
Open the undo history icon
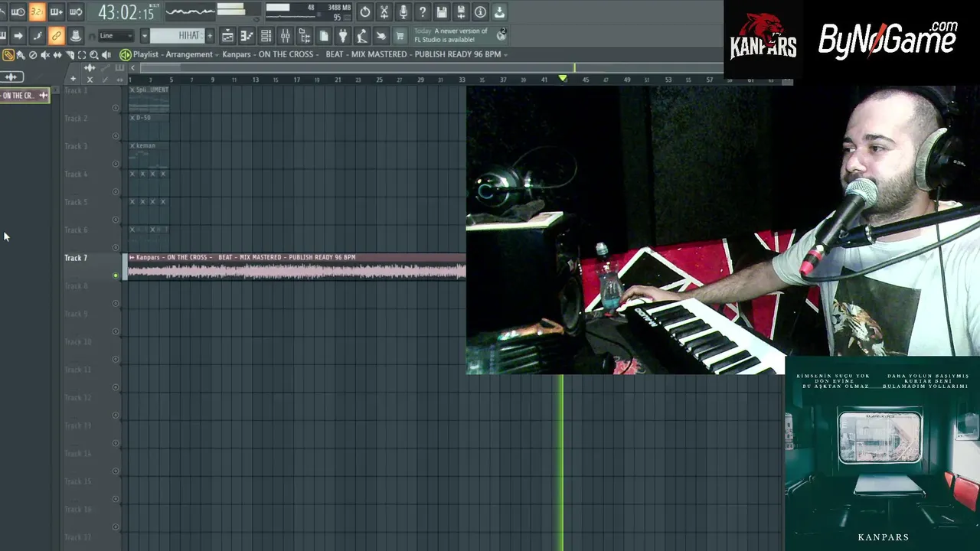(365, 11)
